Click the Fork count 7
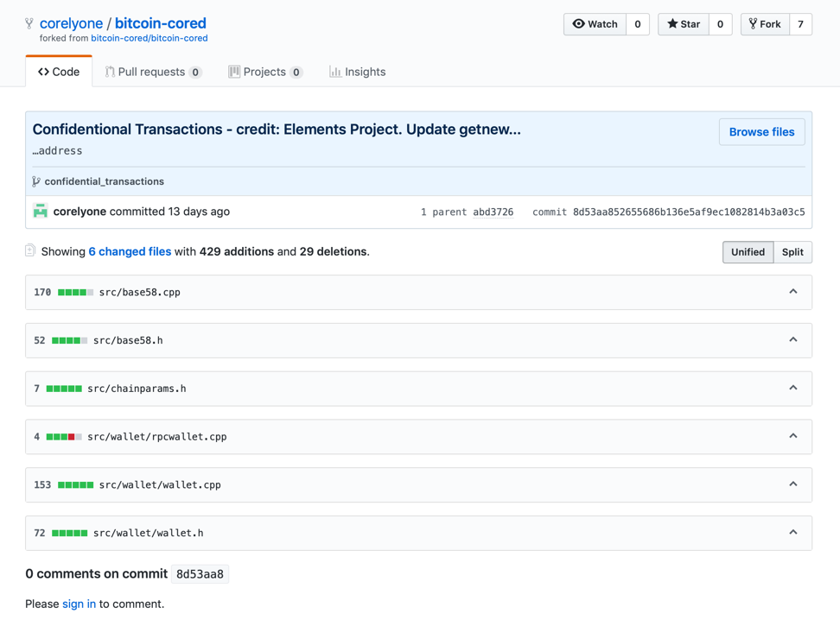 click(800, 24)
